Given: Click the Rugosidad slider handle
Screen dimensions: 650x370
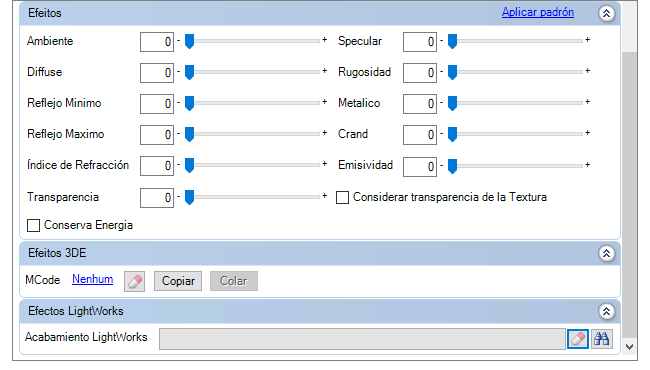Looking at the screenshot, I should click(x=452, y=72).
